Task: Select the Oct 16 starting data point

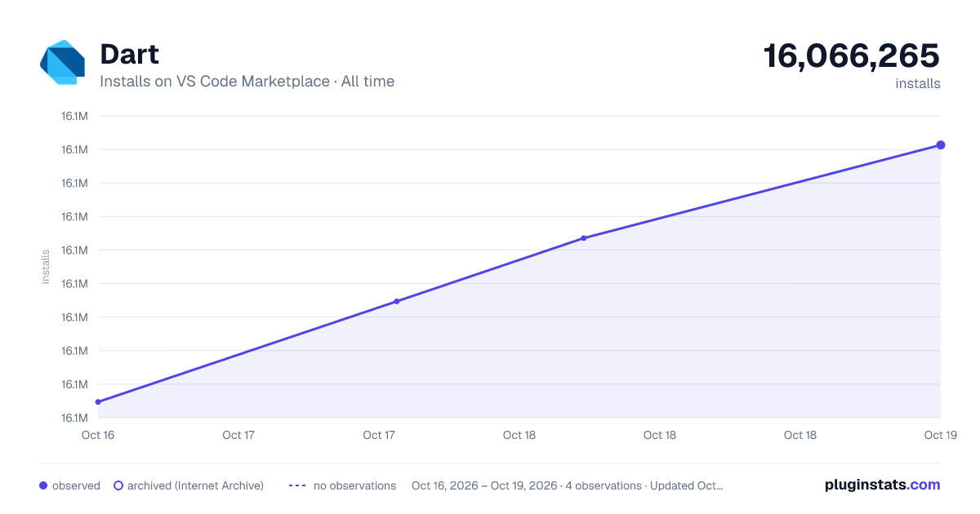Action: click(x=98, y=402)
